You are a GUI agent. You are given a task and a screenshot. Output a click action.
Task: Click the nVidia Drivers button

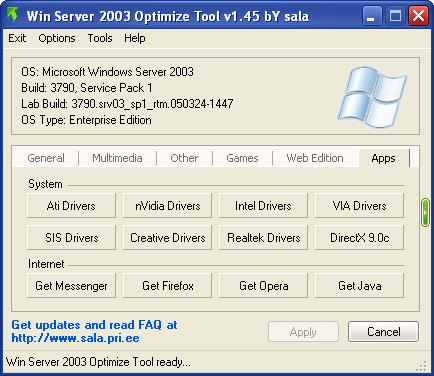coord(167,206)
